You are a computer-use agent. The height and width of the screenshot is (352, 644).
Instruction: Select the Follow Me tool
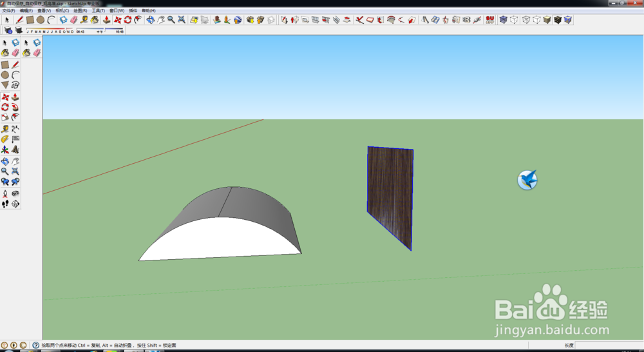pos(15,107)
